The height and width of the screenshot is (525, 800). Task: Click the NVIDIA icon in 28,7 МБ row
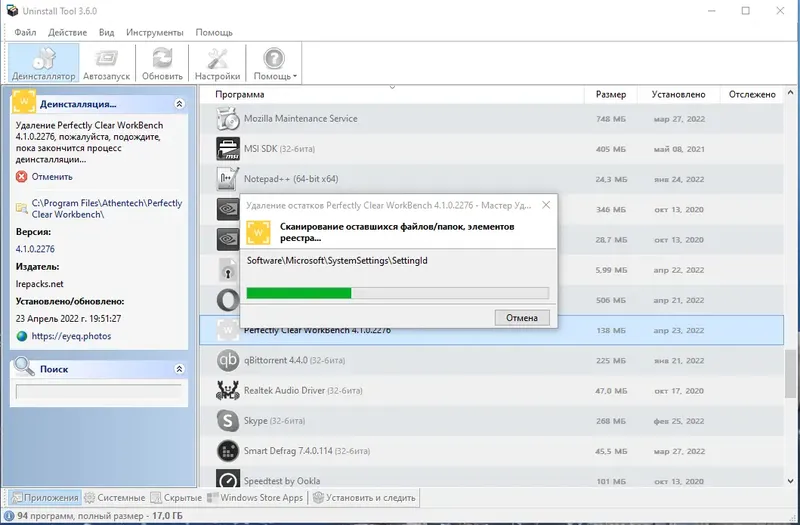(x=228, y=239)
